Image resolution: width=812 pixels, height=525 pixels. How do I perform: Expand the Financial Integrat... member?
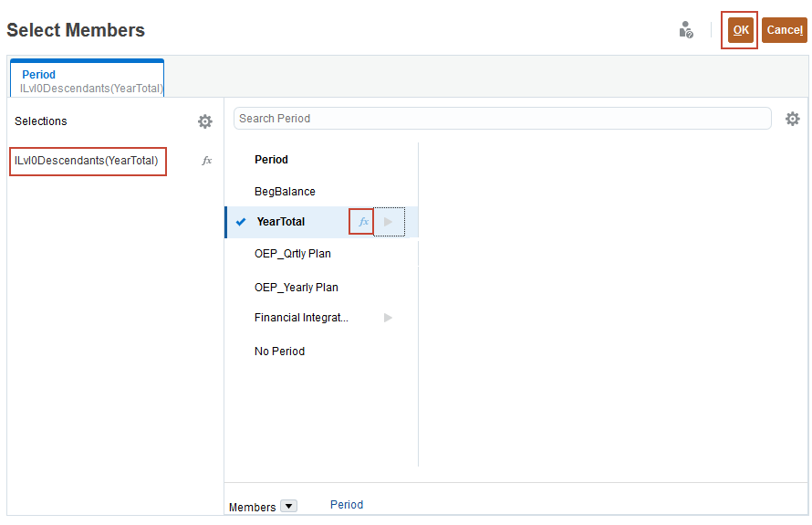389,318
